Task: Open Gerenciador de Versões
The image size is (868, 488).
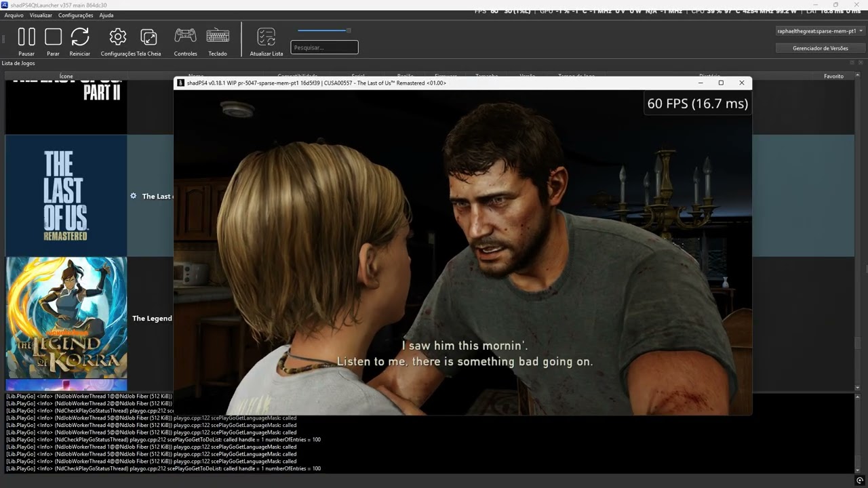Action: click(820, 48)
